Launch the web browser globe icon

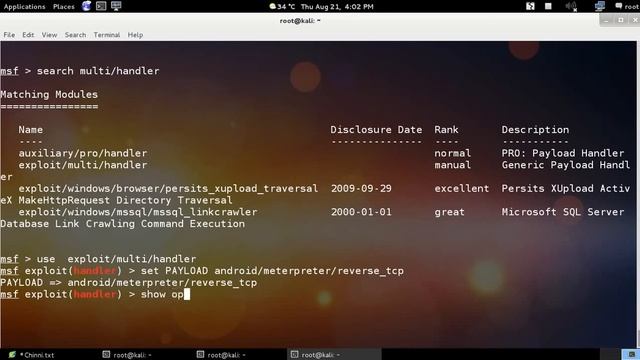click(87, 6)
